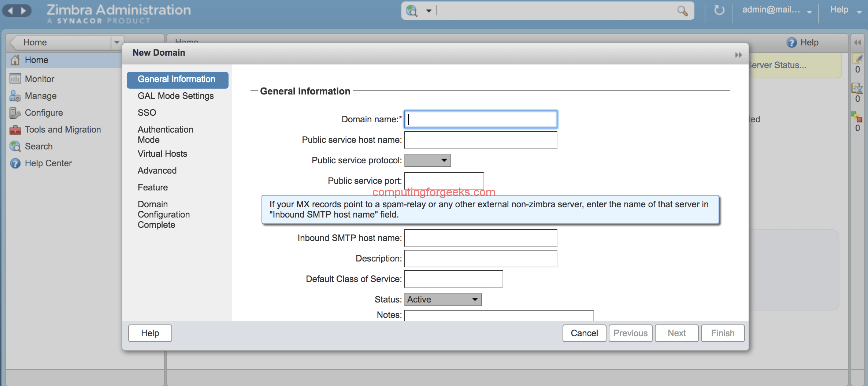
Task: Click the forward navigation arrow icon
Action: [x=24, y=11]
